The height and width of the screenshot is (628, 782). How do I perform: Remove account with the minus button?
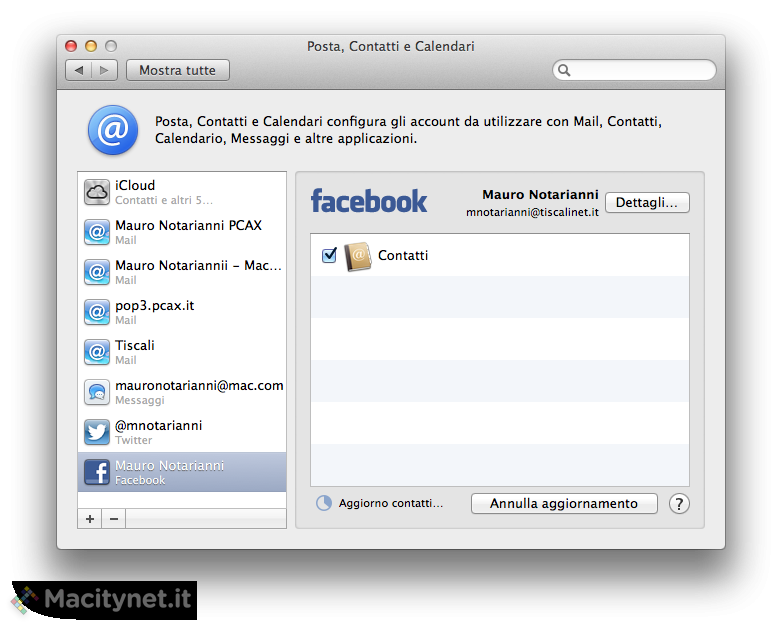pos(114,519)
